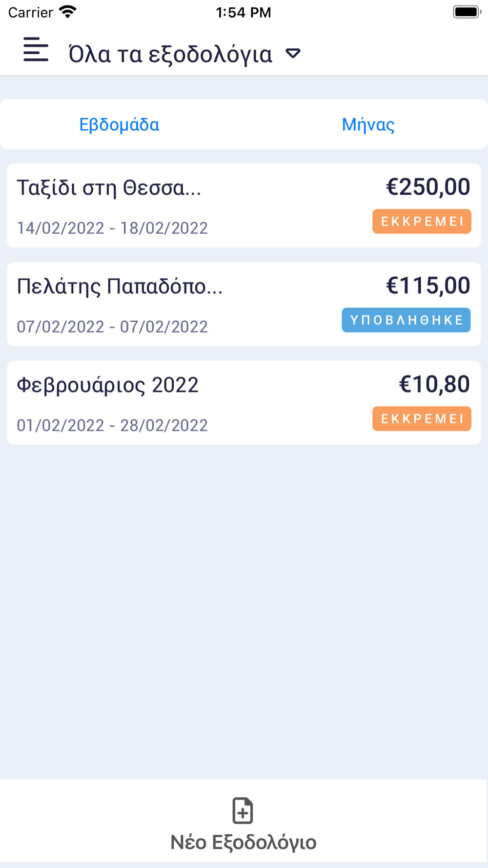Tap the ΕΚΚΡΕΜΕΙ badge on the €250,00 report

(422, 222)
